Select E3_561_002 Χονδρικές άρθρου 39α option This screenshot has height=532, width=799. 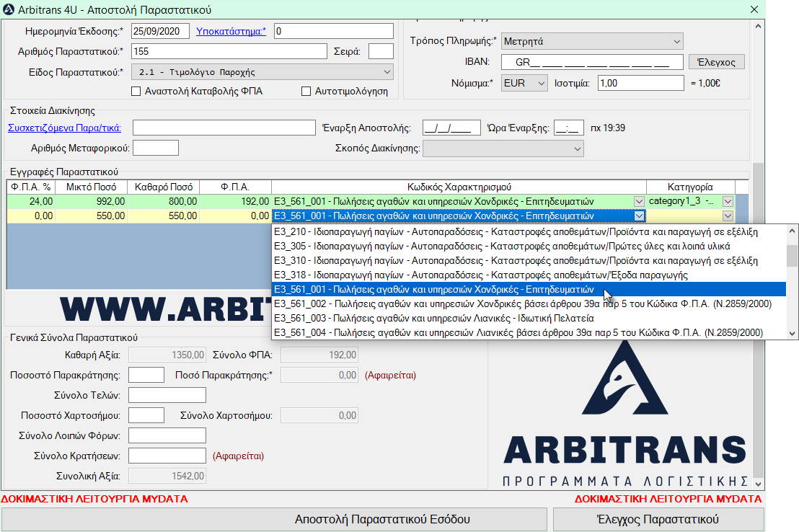529,303
